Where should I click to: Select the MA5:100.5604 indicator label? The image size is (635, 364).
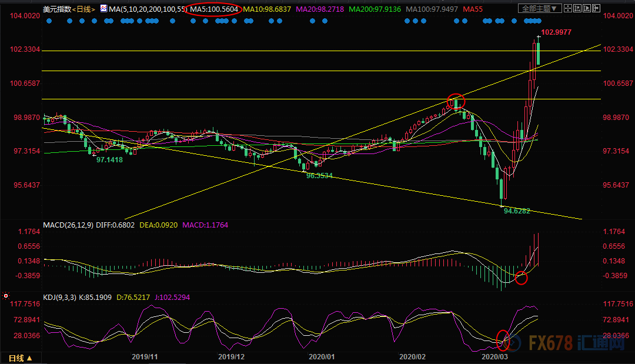(215, 9)
